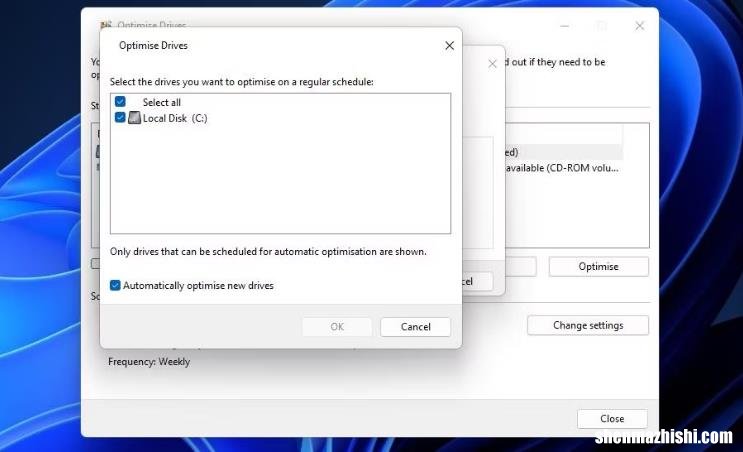Image resolution: width=743 pixels, height=452 pixels.
Task: Minimize the main Optimise Drives window
Action: (564, 26)
